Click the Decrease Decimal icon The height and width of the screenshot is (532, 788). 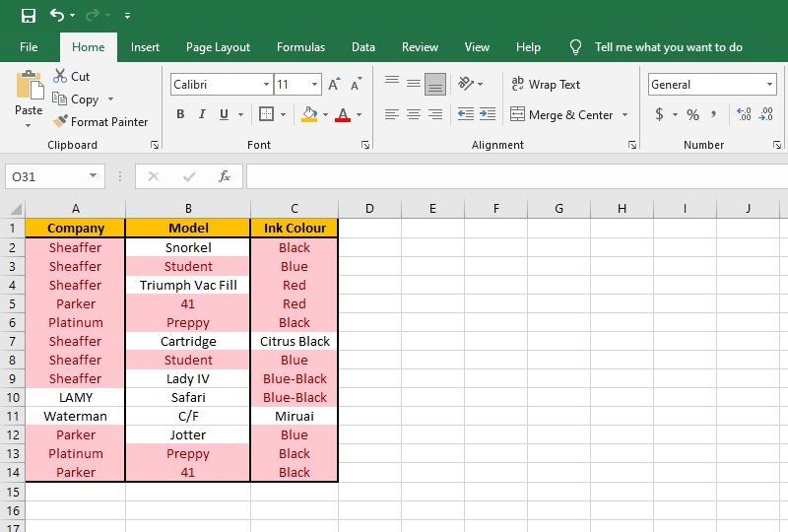pyautogui.click(x=766, y=114)
